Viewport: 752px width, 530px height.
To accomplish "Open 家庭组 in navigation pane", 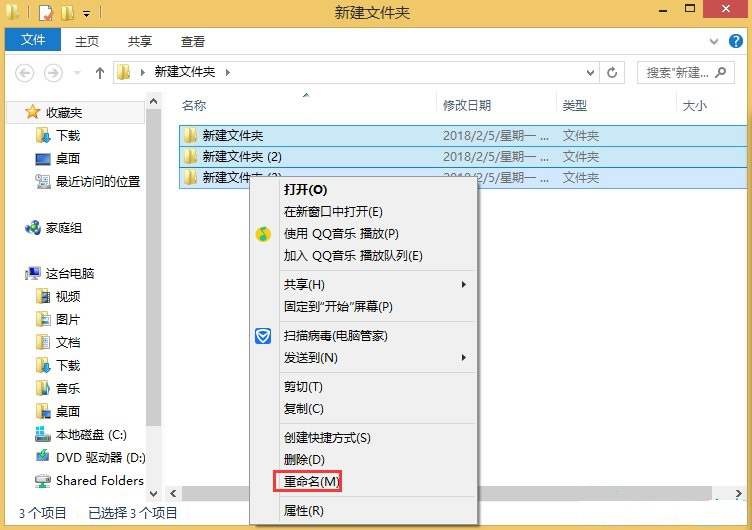I will click(63, 228).
